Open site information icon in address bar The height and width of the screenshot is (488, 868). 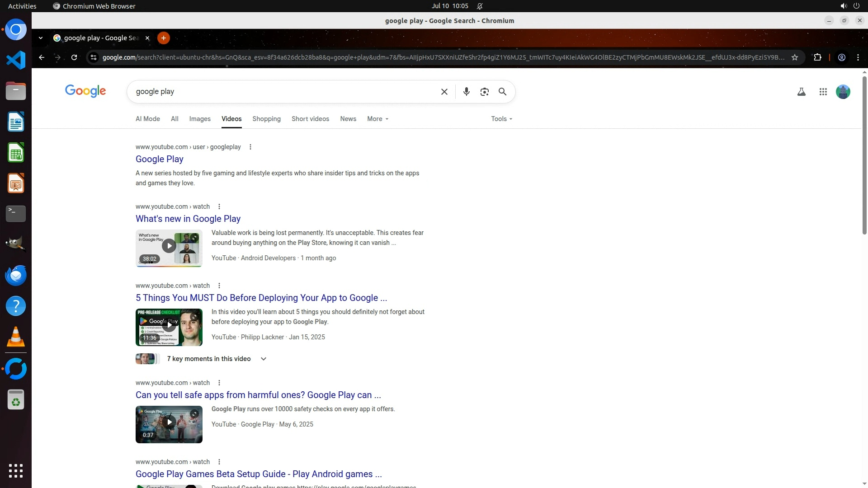tap(94, 57)
